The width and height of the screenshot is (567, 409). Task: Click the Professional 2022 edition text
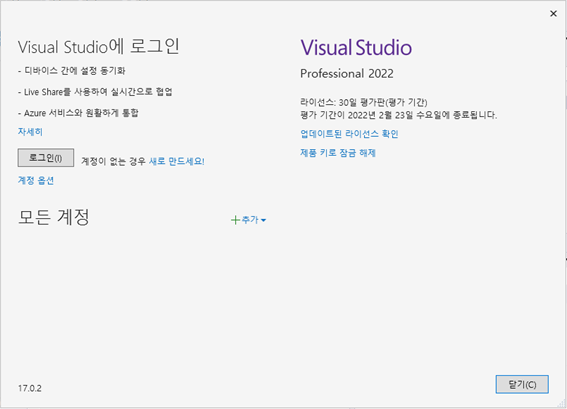click(347, 73)
